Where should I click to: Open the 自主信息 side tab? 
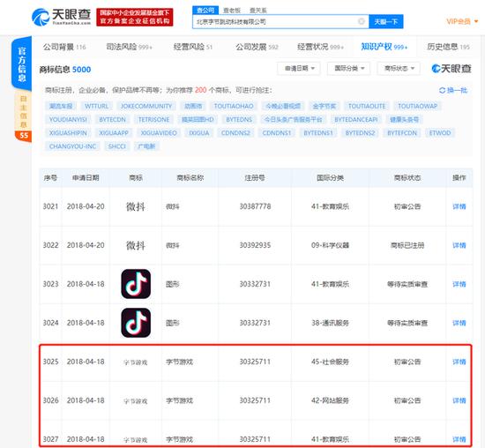click(23, 111)
